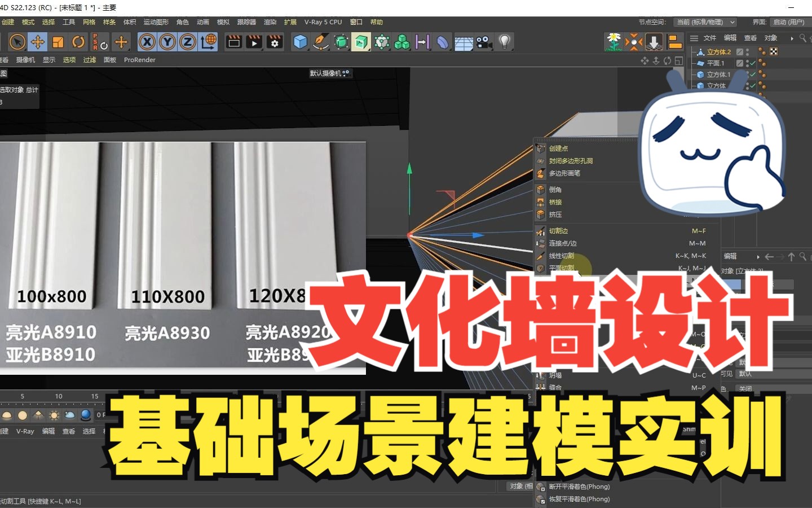Screen dimensions: 812x508
Task: Click 立方体.2 checkerboard material tag
Action: [774, 52]
